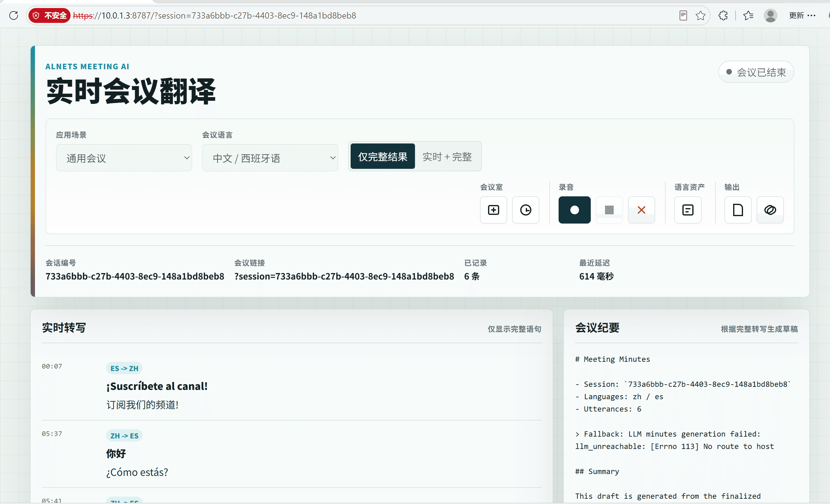The image size is (830, 504).
Task: Open browser extensions puzzle icon
Action: coord(723,15)
